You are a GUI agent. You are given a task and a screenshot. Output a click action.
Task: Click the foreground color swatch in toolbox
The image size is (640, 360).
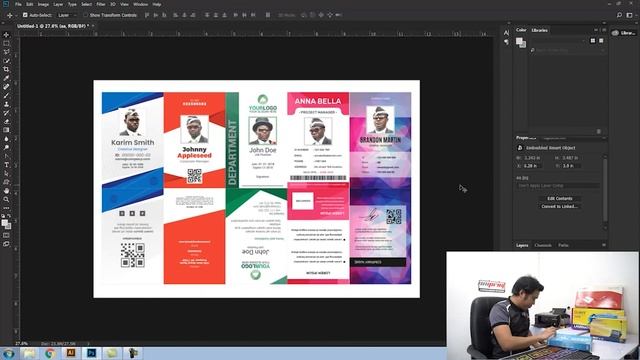coord(4,223)
